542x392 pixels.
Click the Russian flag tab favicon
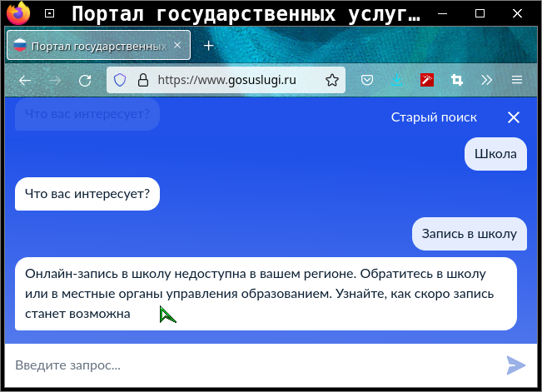pos(20,45)
